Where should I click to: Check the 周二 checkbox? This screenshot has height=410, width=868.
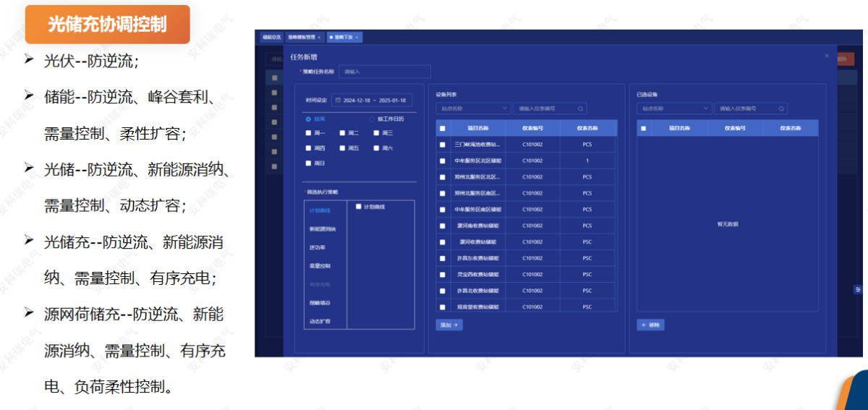[342, 133]
